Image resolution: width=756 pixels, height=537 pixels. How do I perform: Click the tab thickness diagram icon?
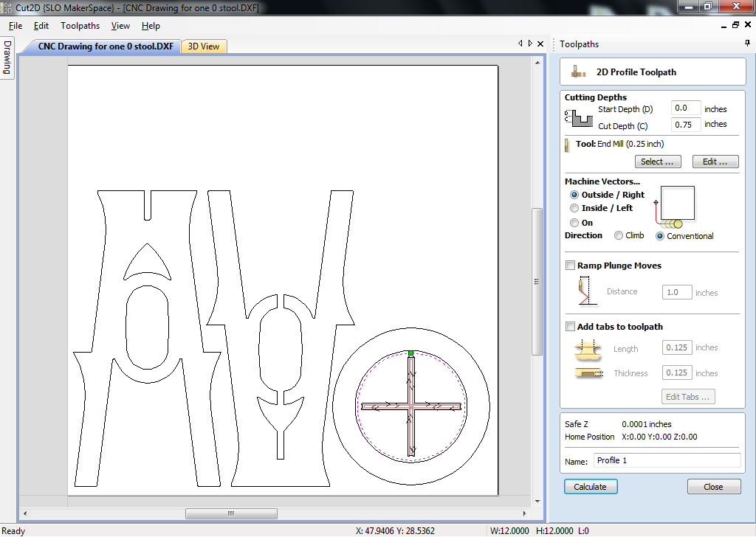(588, 373)
